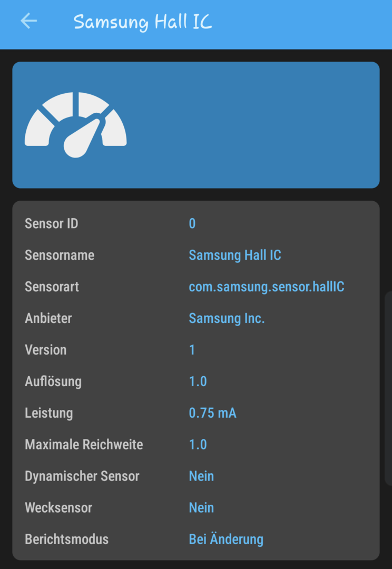
Task: Tap the com.samsung.sensor.hallIC sensor type value
Action: coord(267,287)
